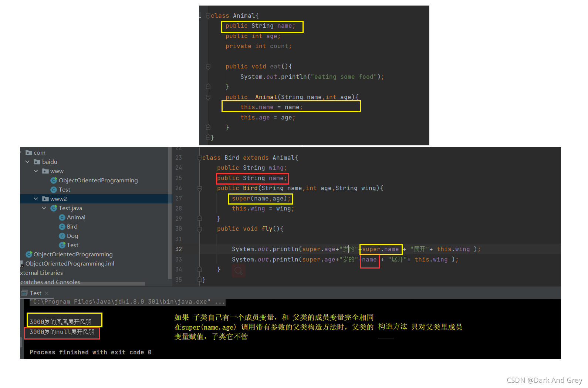Fold the Animal constructor block
This screenshot has width=588, height=388.
[208, 97]
